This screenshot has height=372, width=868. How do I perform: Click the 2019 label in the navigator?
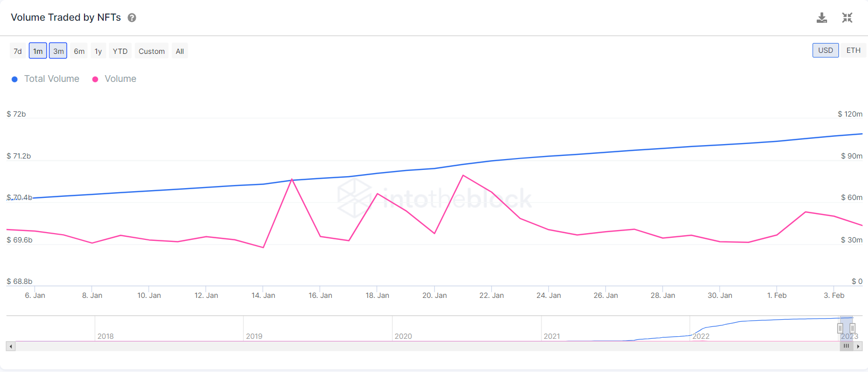click(254, 336)
